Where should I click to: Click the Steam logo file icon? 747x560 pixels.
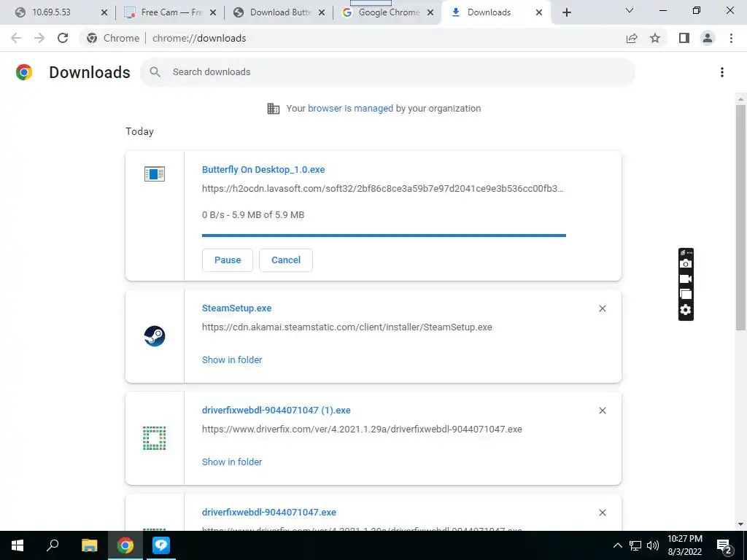155,336
